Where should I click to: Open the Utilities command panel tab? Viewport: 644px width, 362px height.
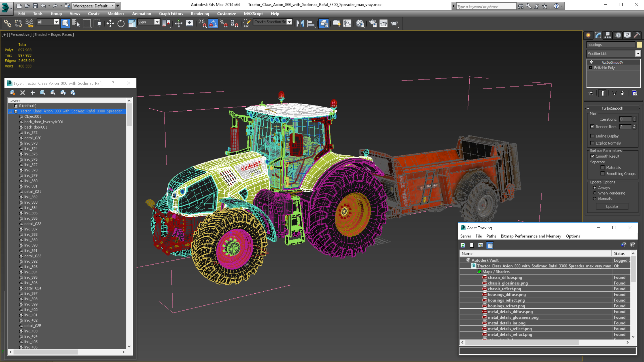pyautogui.click(x=637, y=35)
